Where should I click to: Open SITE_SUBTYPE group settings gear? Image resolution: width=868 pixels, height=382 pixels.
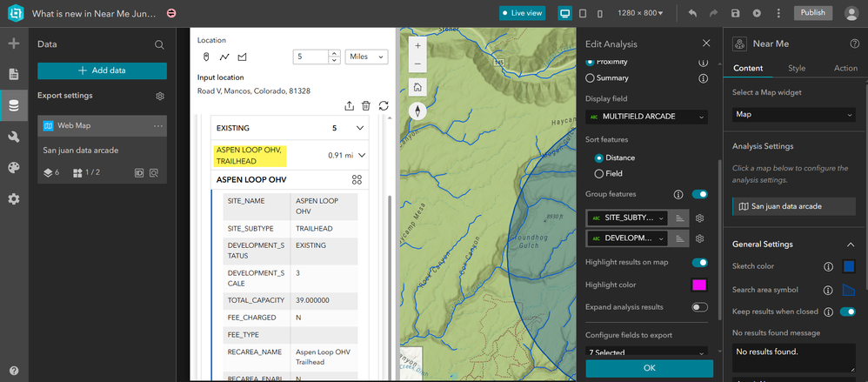(700, 218)
